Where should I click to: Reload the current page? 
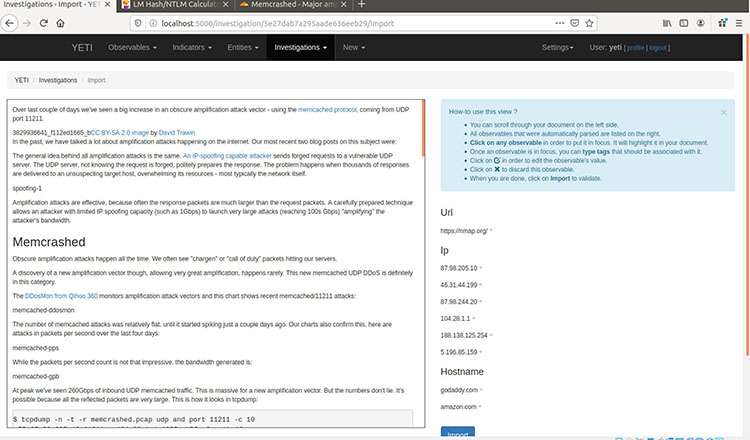[44, 23]
